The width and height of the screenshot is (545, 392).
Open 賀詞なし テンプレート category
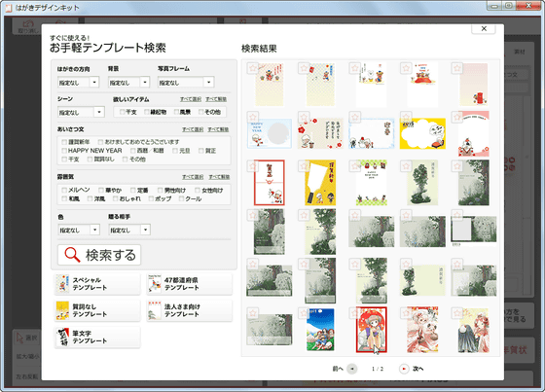(x=97, y=310)
